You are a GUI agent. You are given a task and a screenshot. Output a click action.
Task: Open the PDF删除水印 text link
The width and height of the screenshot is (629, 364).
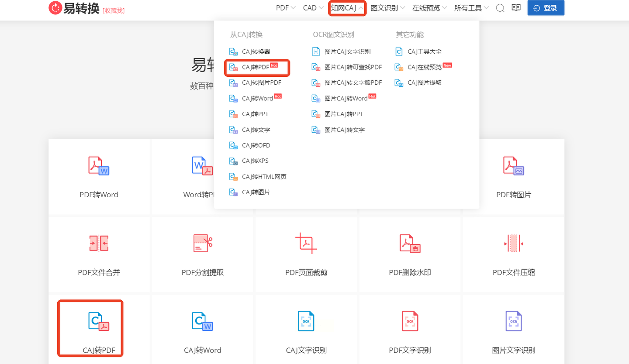[x=410, y=272]
